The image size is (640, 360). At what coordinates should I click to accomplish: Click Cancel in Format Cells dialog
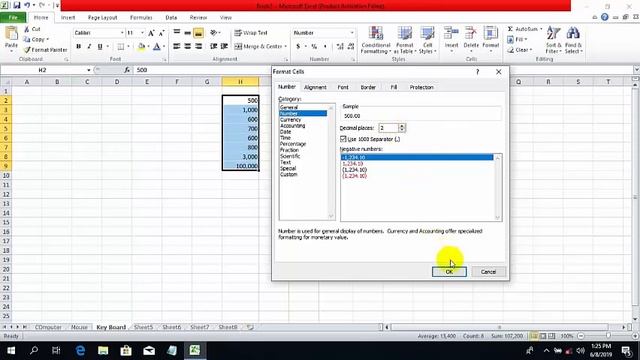point(488,272)
